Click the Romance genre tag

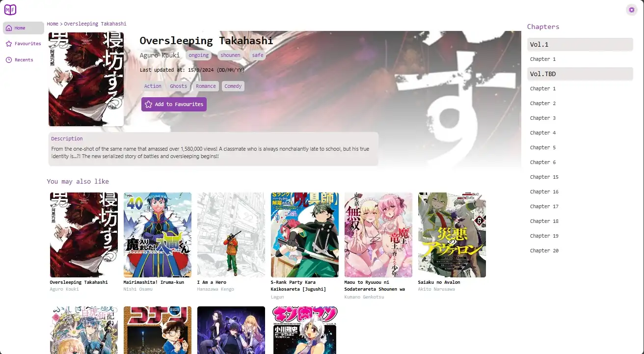pos(206,86)
